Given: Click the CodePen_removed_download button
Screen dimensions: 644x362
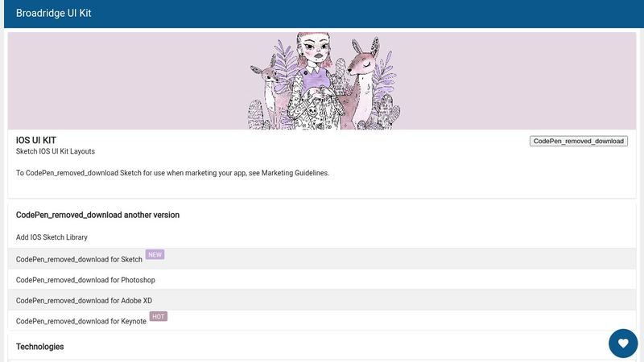Looking at the screenshot, I should point(578,142).
